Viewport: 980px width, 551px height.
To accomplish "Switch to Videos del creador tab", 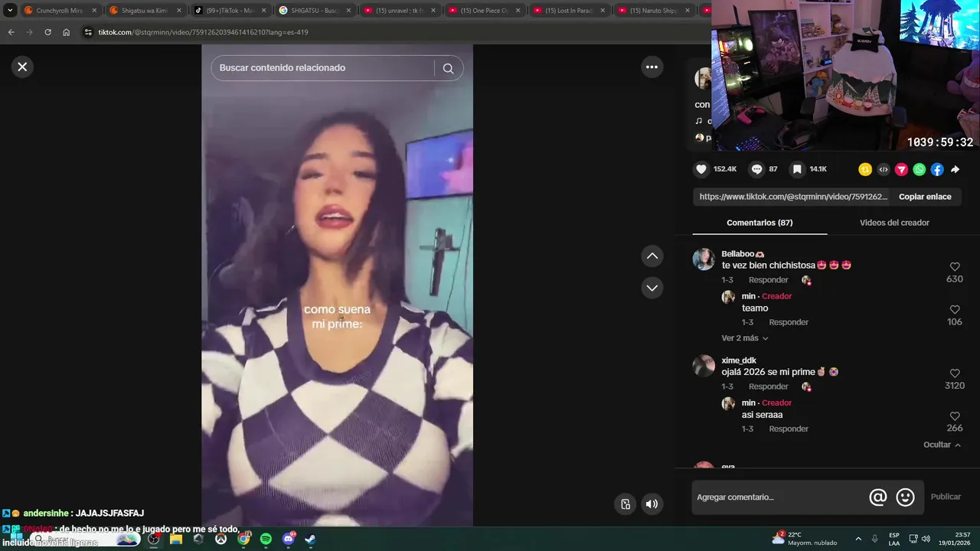I will pyautogui.click(x=894, y=223).
